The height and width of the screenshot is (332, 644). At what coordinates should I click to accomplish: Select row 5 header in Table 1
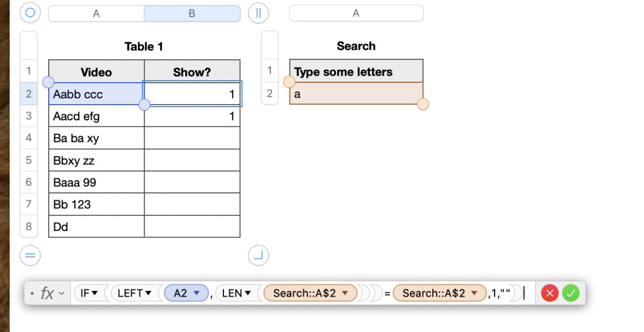tap(28, 160)
